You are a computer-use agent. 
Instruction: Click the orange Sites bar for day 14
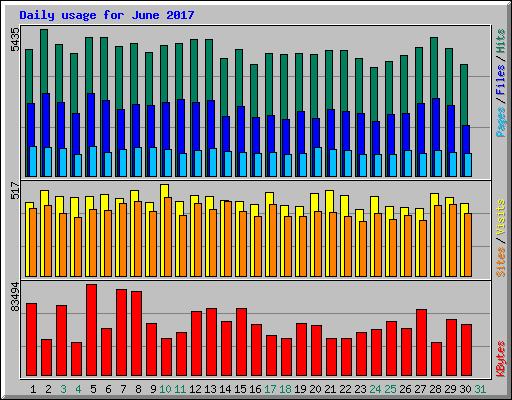pyautogui.click(x=228, y=239)
